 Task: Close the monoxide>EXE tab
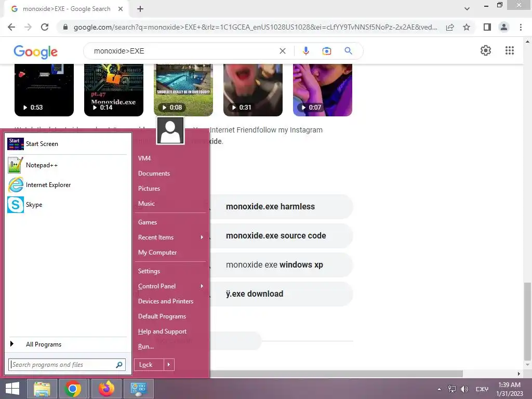(x=121, y=9)
